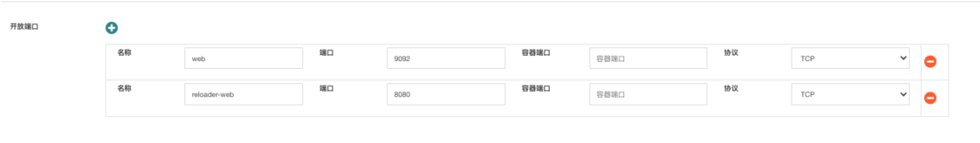
Task: Focus the empty 容器端口 field in the reloader-web row
Action: tap(648, 94)
